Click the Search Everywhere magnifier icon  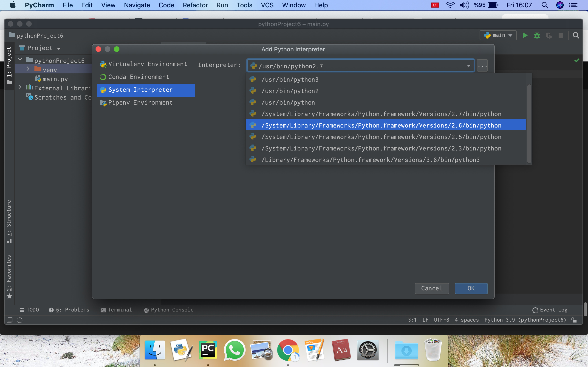point(576,35)
